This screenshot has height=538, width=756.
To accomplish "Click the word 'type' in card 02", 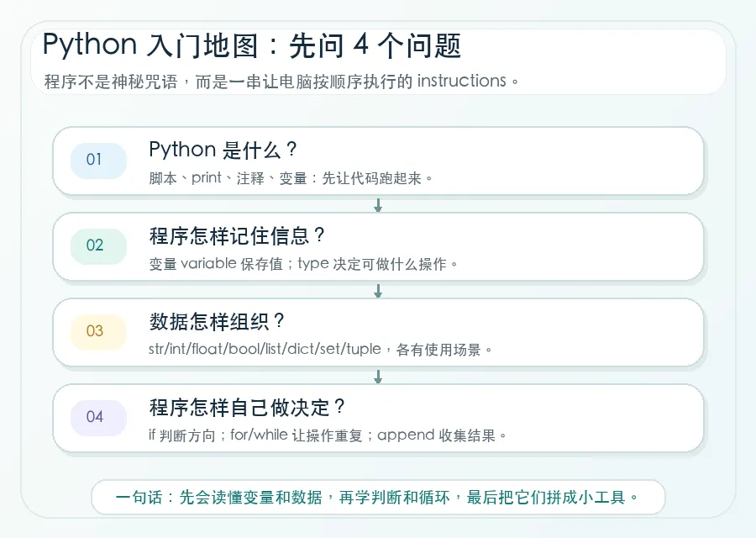I will [x=313, y=264].
